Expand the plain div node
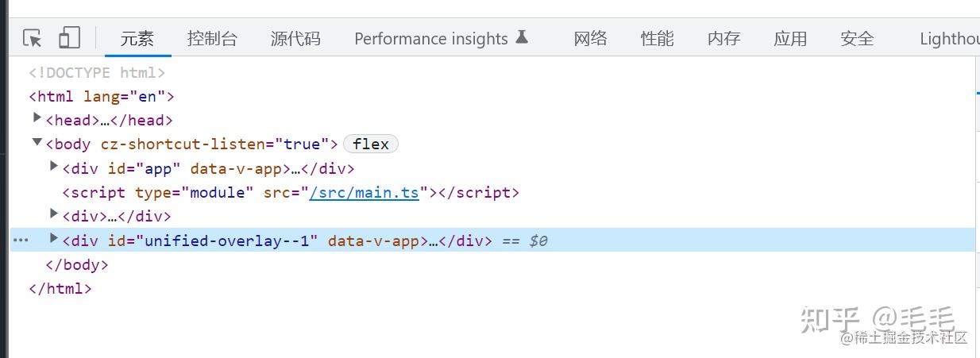The image size is (980, 358). tap(54, 214)
